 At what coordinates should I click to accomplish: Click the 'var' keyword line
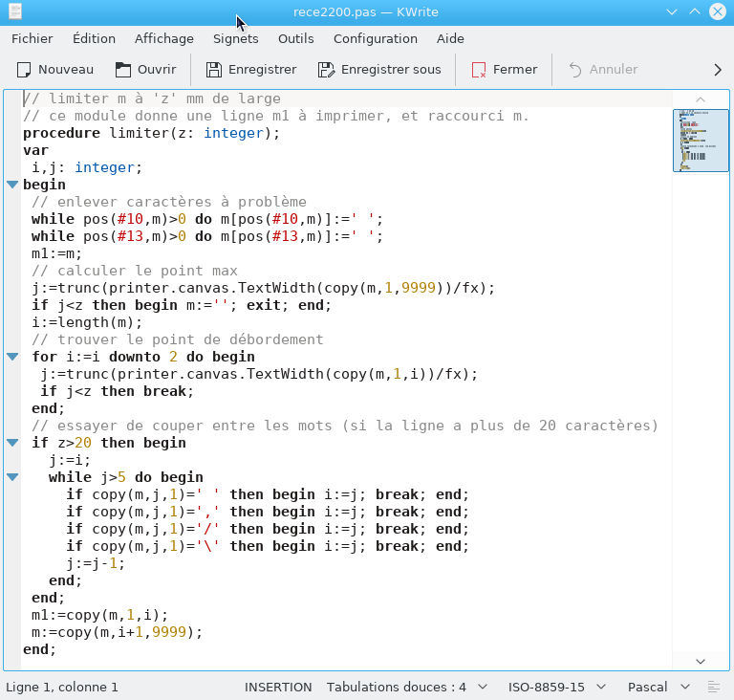point(35,150)
